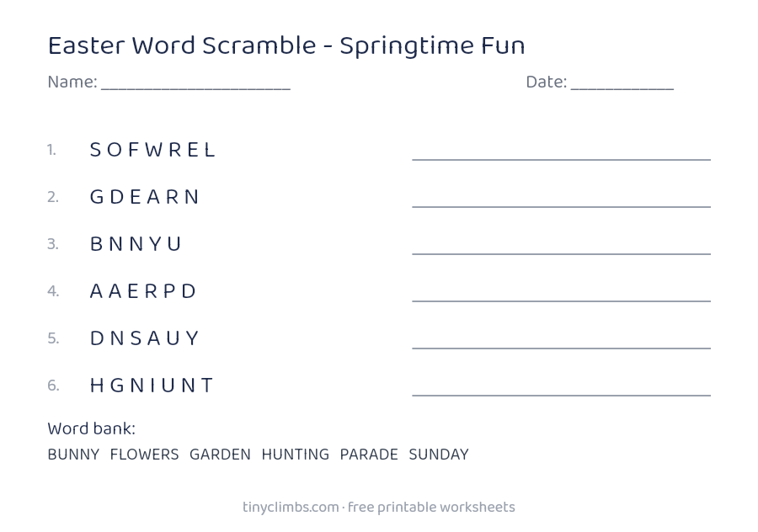Select the word SUNDAY in word bank
Image resolution: width=758 pixels, height=532 pixels.
(x=439, y=455)
